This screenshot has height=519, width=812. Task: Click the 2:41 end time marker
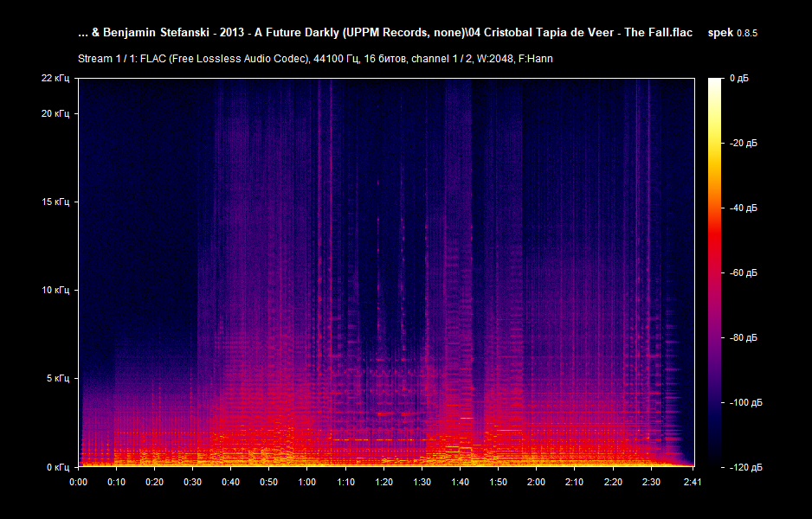694,484
